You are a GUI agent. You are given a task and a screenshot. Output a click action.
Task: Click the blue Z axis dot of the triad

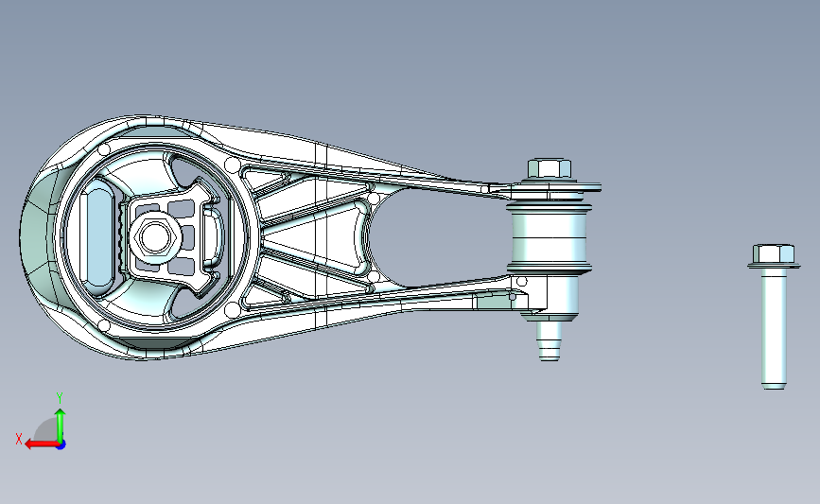[61, 445]
